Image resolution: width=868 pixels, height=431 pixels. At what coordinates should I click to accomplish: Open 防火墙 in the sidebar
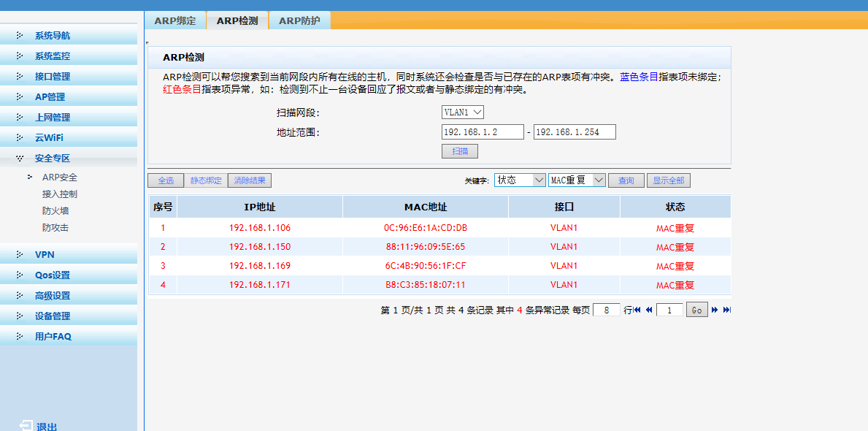click(55, 211)
